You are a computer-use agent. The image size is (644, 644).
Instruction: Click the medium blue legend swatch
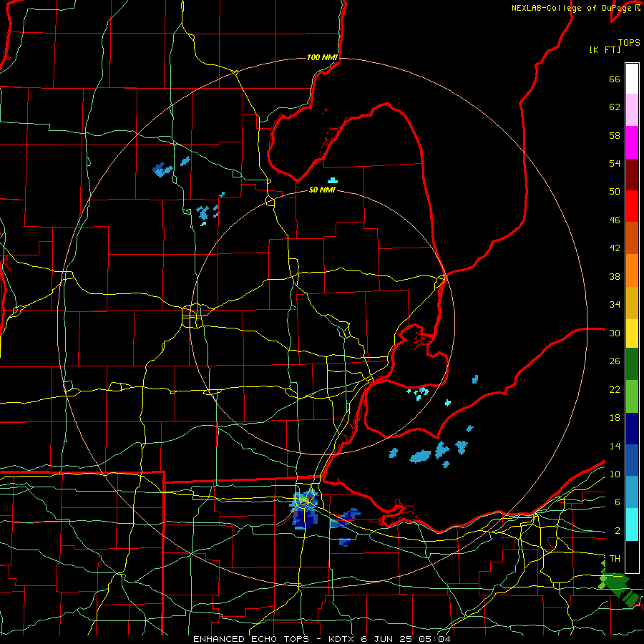[x=632, y=460]
